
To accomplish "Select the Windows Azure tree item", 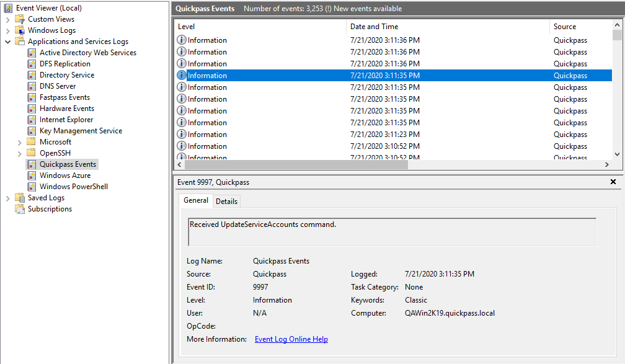I will 65,175.
